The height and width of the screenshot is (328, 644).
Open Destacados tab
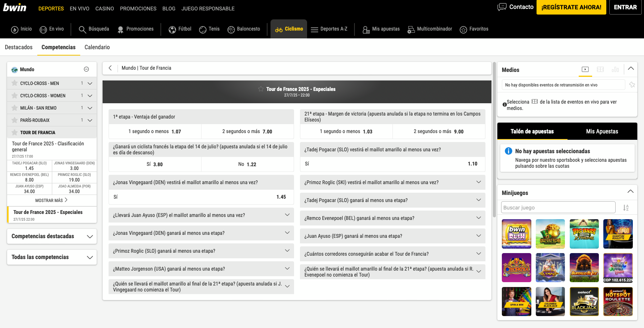click(x=19, y=47)
